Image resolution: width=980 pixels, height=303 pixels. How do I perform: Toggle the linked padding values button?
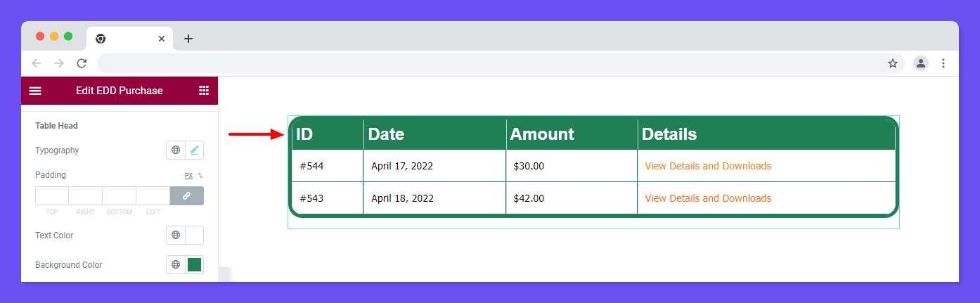coord(187,195)
